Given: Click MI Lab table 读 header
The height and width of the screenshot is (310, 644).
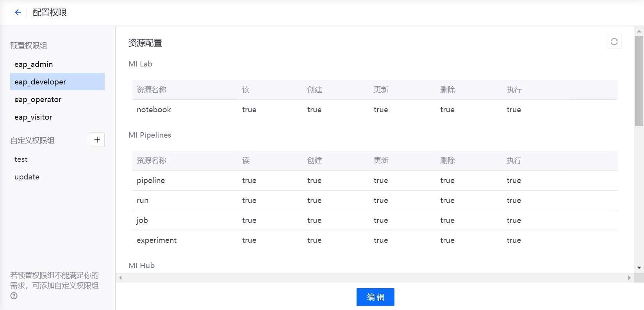Looking at the screenshot, I should coord(246,90).
